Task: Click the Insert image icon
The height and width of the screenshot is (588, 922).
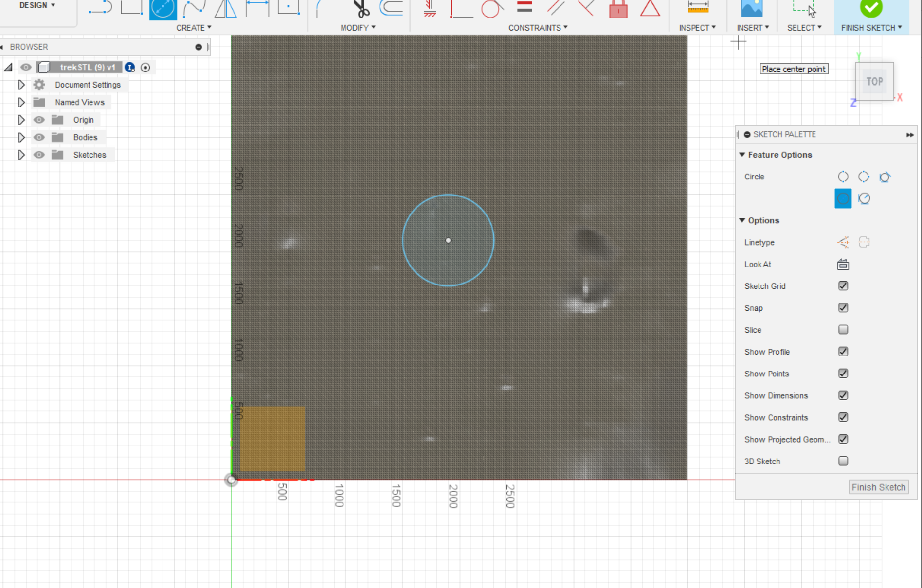Action: click(x=752, y=8)
